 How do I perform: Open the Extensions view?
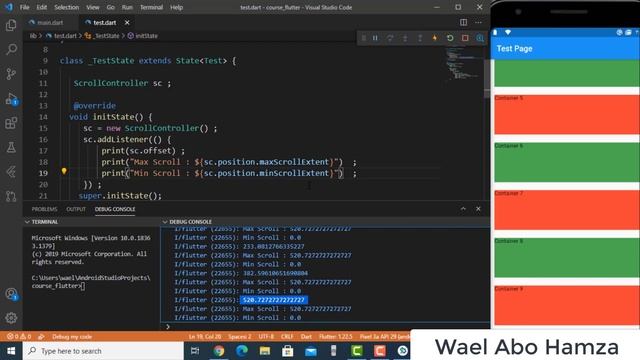[x=11, y=123]
